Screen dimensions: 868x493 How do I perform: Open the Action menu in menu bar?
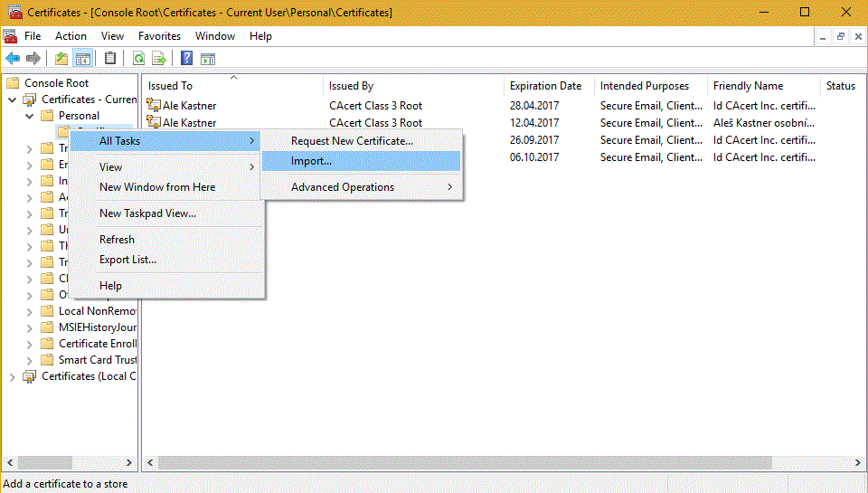click(71, 36)
